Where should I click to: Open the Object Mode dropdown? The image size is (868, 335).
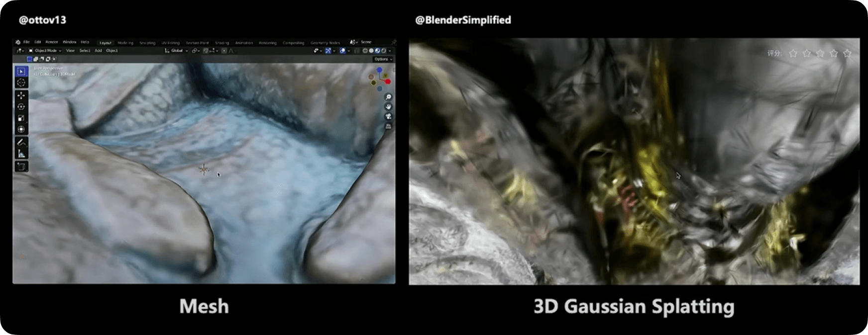45,51
